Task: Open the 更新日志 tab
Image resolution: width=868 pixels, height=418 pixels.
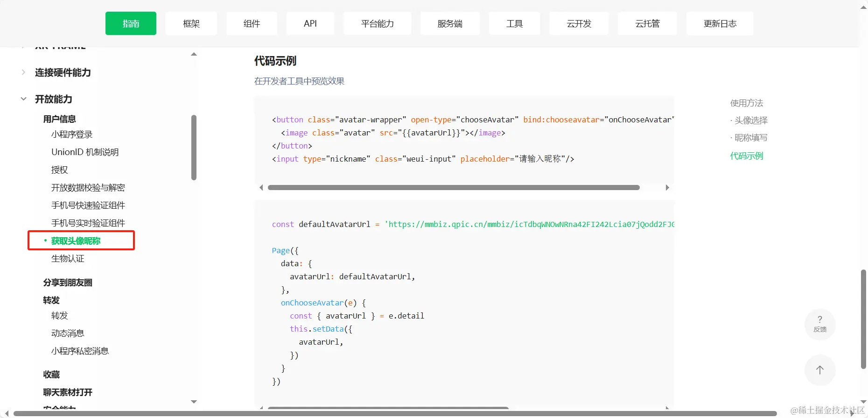Action: [720, 23]
